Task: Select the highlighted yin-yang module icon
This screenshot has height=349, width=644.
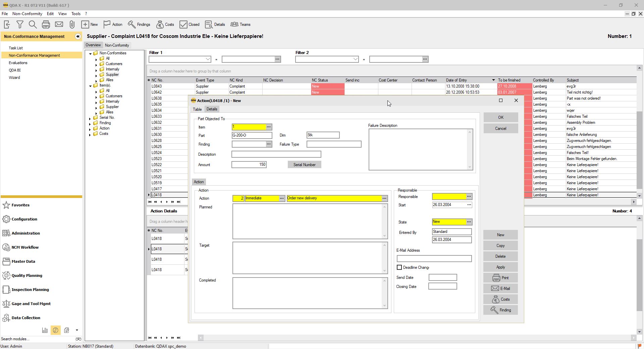Action: 56,330
